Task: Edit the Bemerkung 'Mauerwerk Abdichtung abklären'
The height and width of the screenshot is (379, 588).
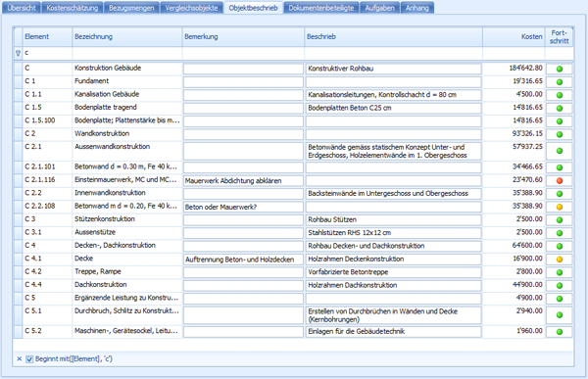Action: 243,181
